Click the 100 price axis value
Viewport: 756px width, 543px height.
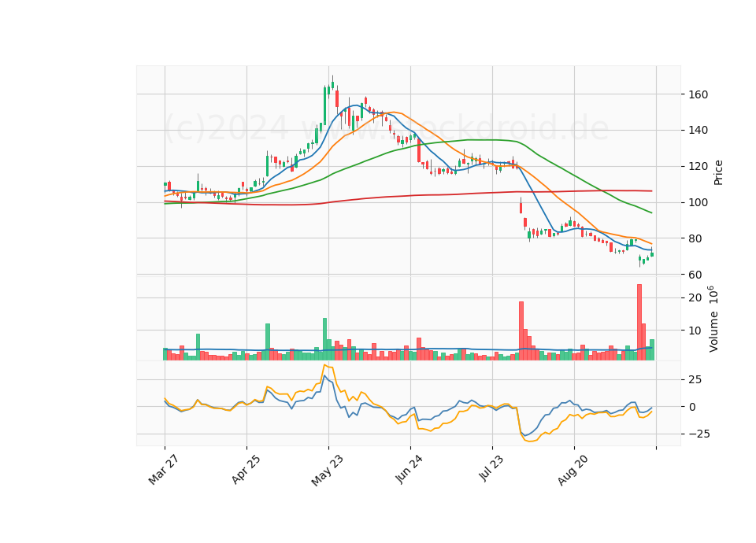coord(699,202)
